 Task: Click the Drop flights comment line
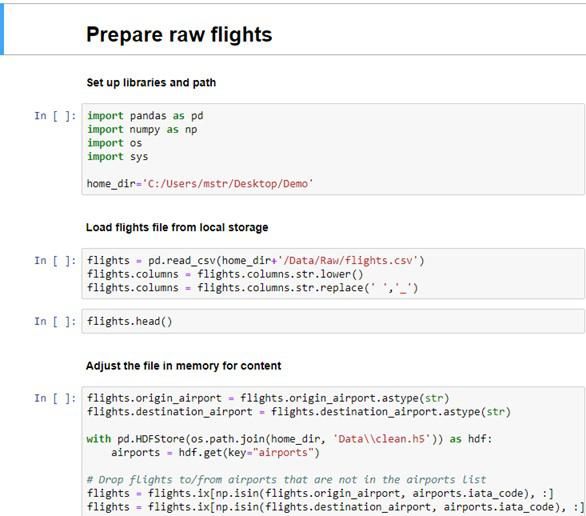point(287,479)
